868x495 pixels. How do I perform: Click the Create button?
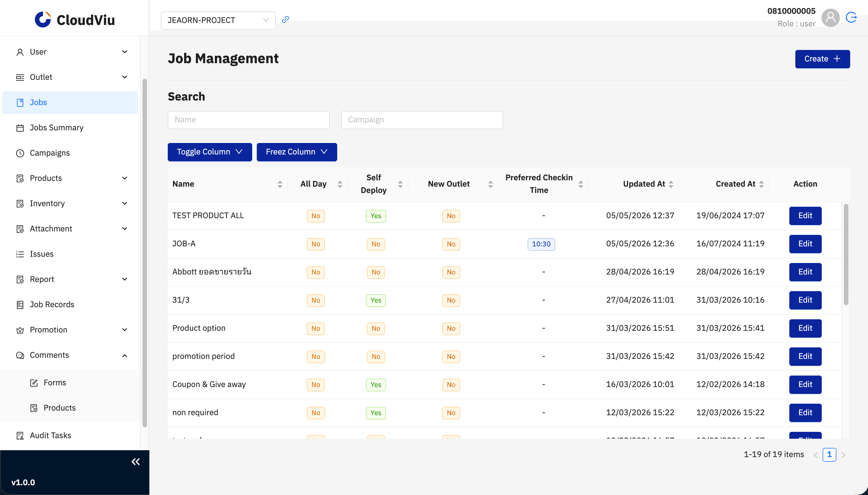(x=822, y=59)
